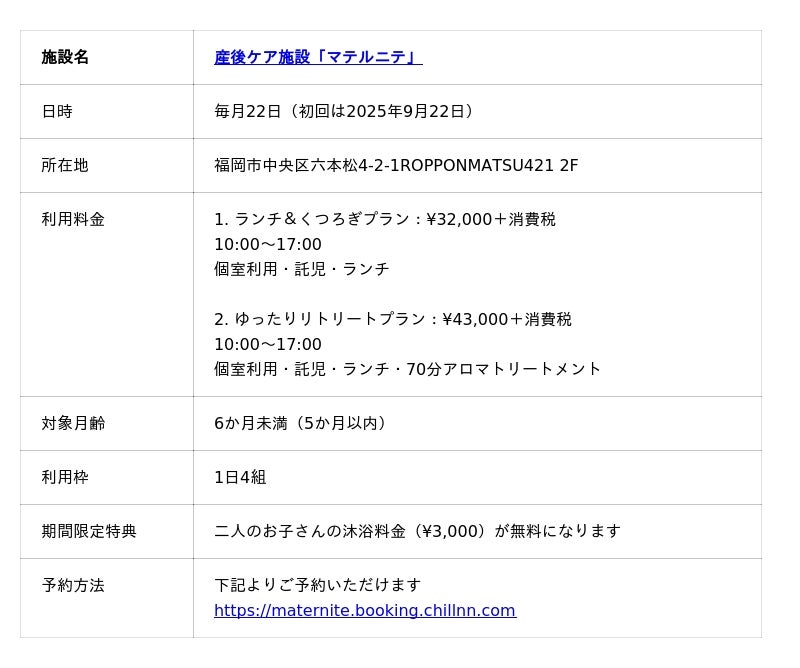800x668 pixels.
Task: Click the 予約方法 row label
Action: (x=73, y=586)
